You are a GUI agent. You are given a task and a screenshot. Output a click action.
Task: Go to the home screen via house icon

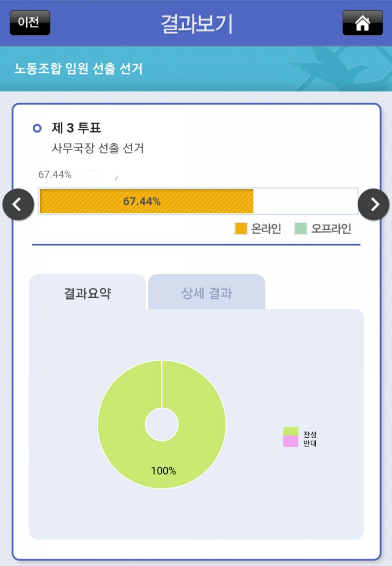362,23
